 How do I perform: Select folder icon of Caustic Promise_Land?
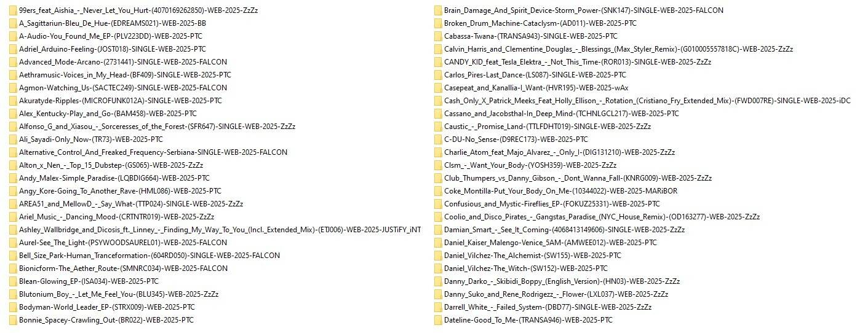pos(438,127)
